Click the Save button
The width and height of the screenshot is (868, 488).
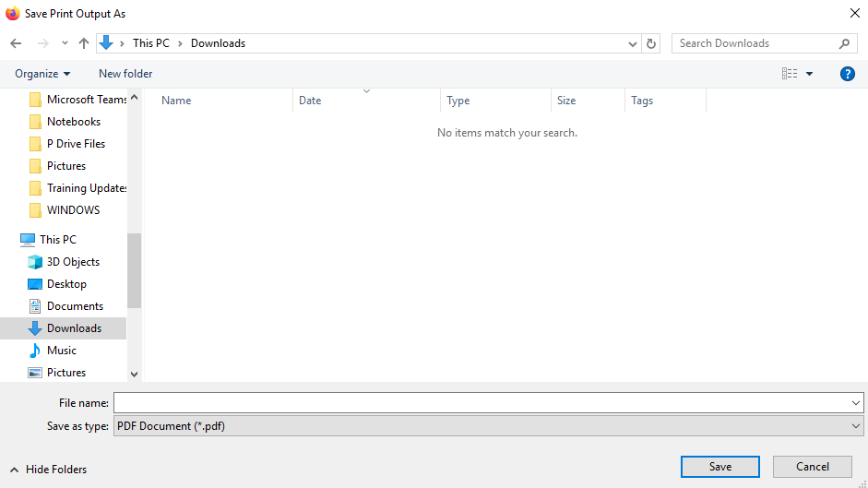tap(719, 467)
